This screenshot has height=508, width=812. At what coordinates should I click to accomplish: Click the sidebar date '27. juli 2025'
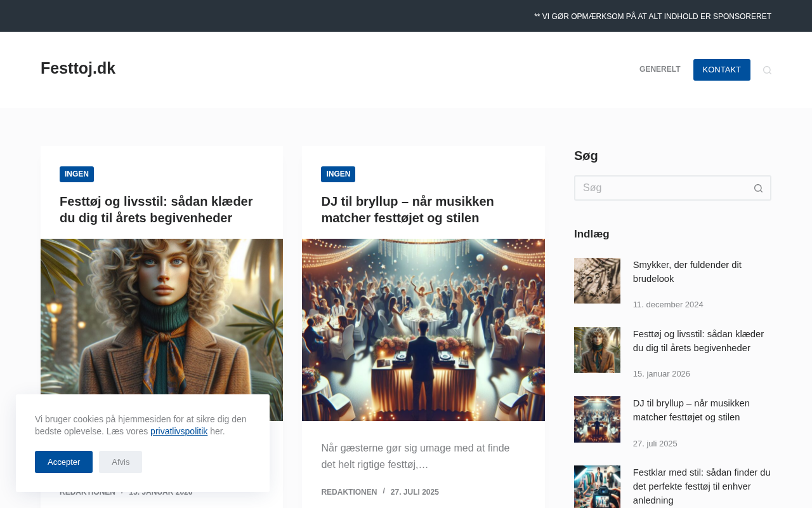(x=655, y=444)
